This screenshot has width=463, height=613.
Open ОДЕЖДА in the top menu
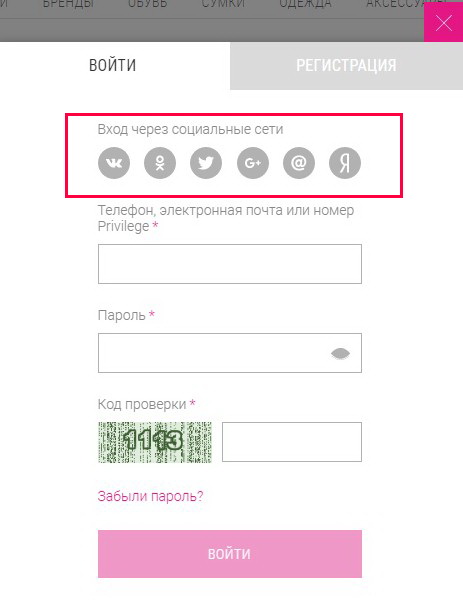[305, 4]
